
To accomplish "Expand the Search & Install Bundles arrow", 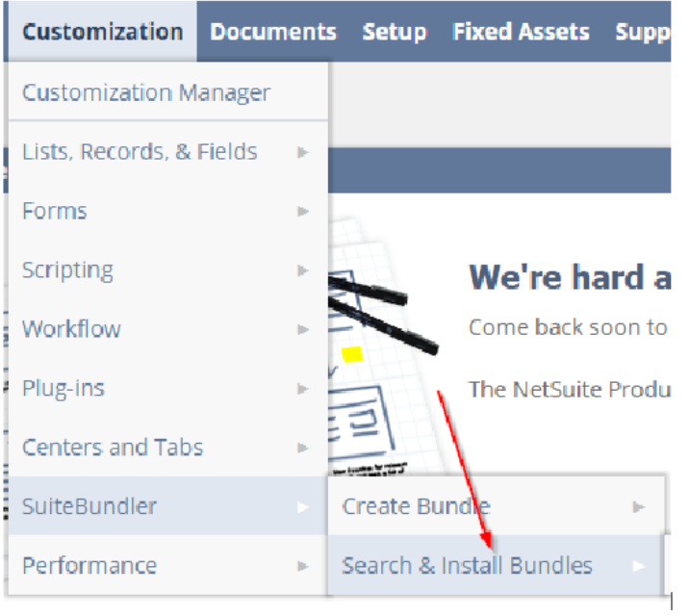I will pyautogui.click(x=638, y=565).
